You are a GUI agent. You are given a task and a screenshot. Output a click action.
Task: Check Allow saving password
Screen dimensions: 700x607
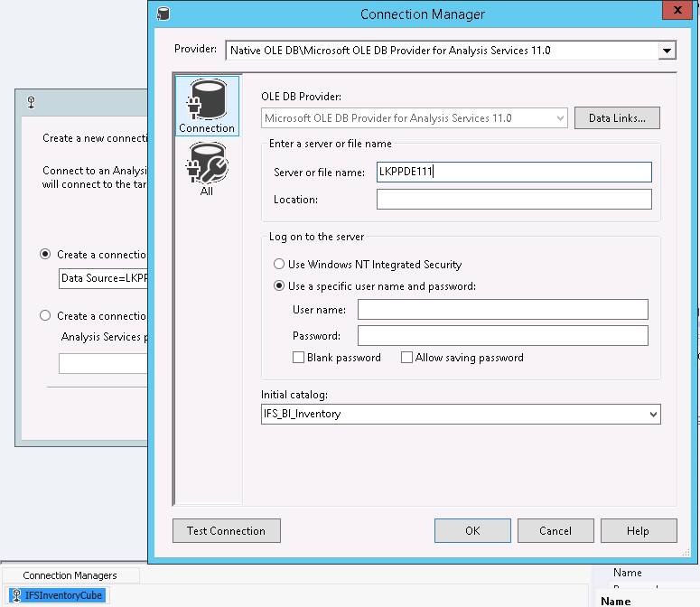point(407,358)
